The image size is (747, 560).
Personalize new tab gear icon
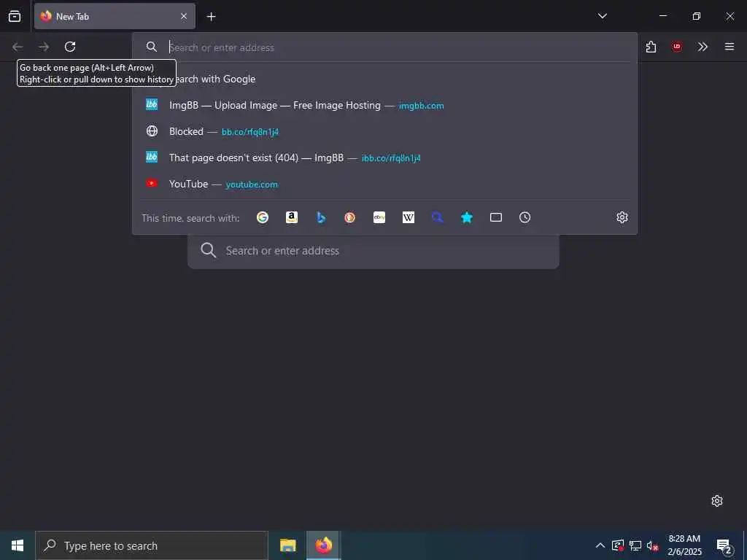[717, 501]
